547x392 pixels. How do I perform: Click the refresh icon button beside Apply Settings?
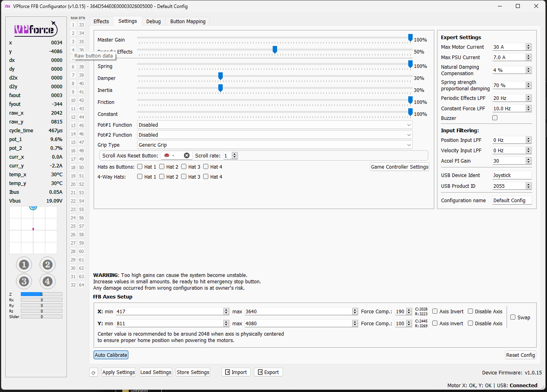tap(93, 372)
